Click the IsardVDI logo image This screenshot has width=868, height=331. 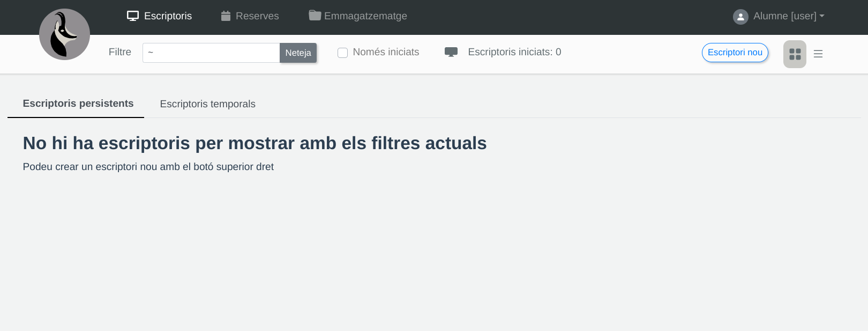(x=64, y=34)
